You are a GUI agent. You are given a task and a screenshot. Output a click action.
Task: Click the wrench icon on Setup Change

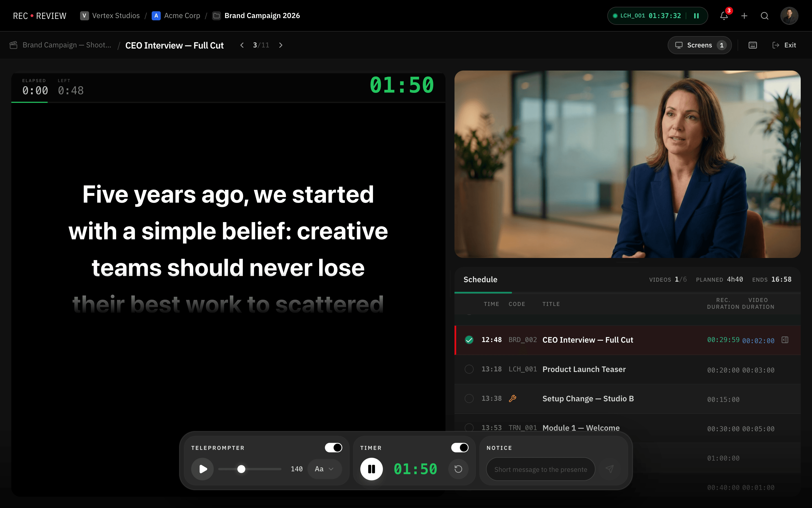click(x=512, y=398)
